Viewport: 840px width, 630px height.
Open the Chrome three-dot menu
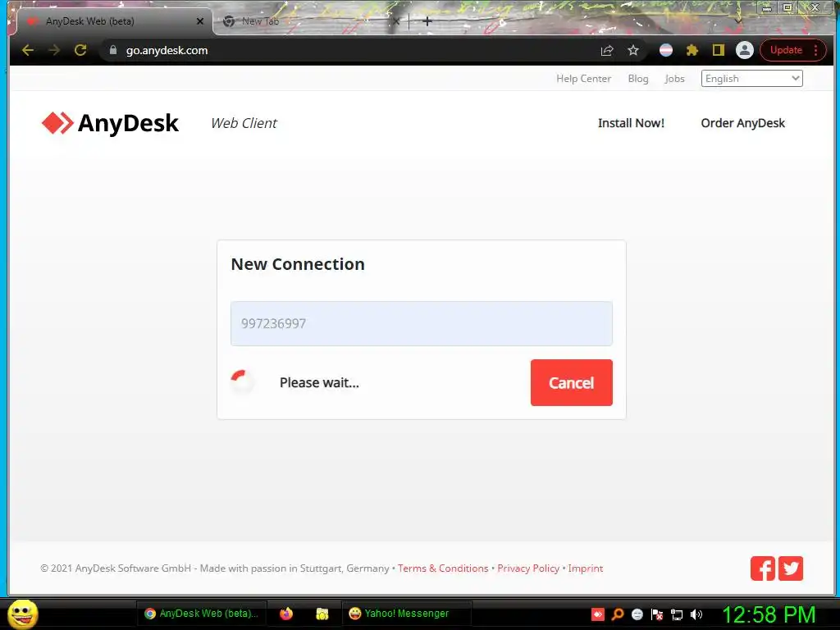pos(816,50)
